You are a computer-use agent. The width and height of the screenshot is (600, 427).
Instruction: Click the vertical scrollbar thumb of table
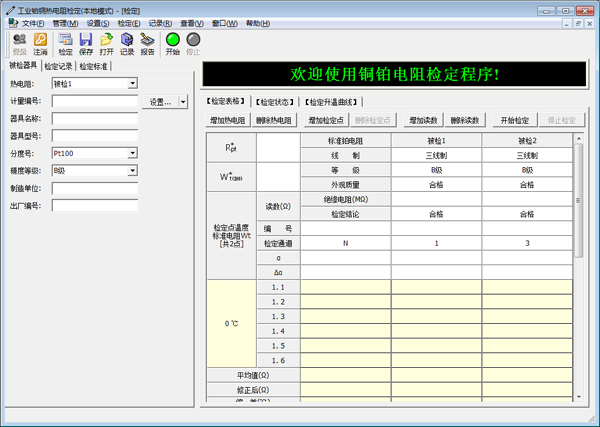[x=579, y=200]
